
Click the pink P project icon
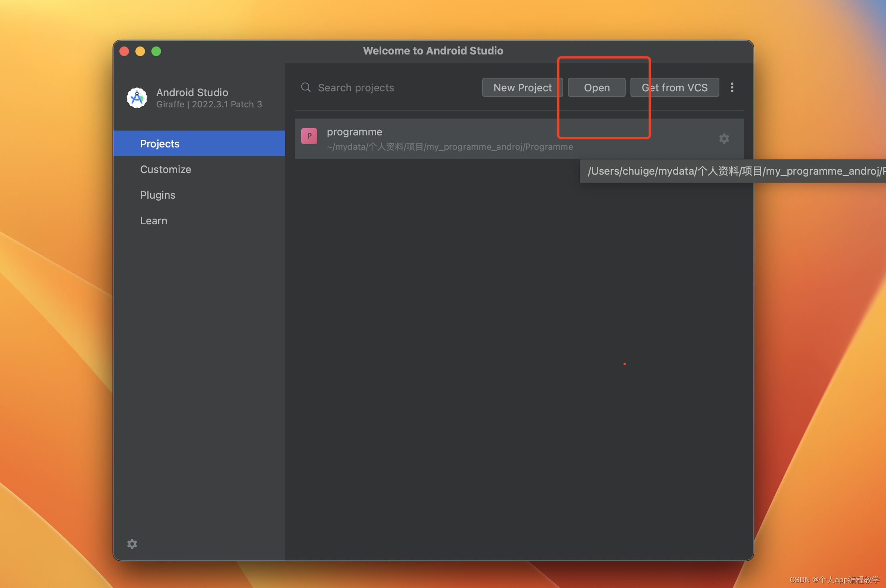(309, 136)
